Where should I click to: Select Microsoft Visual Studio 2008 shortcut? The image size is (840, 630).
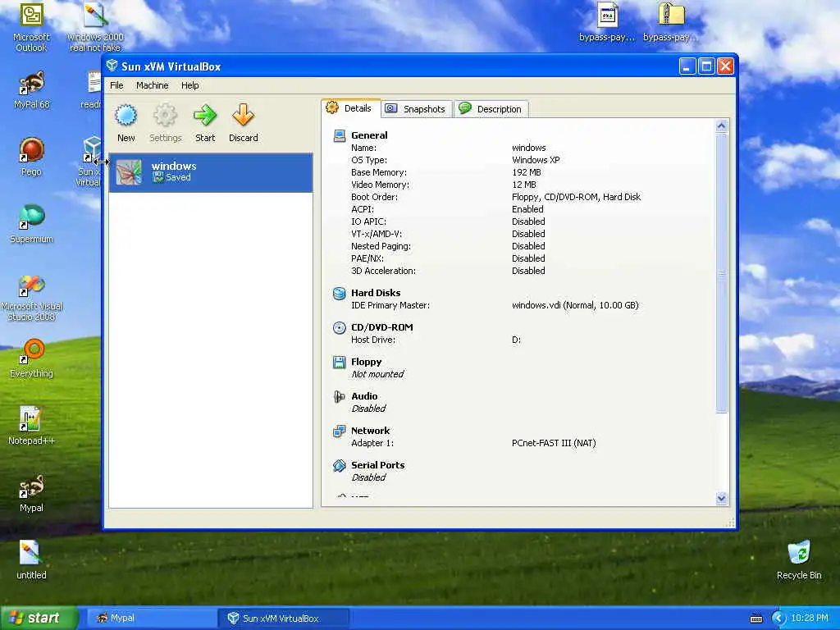(31, 298)
